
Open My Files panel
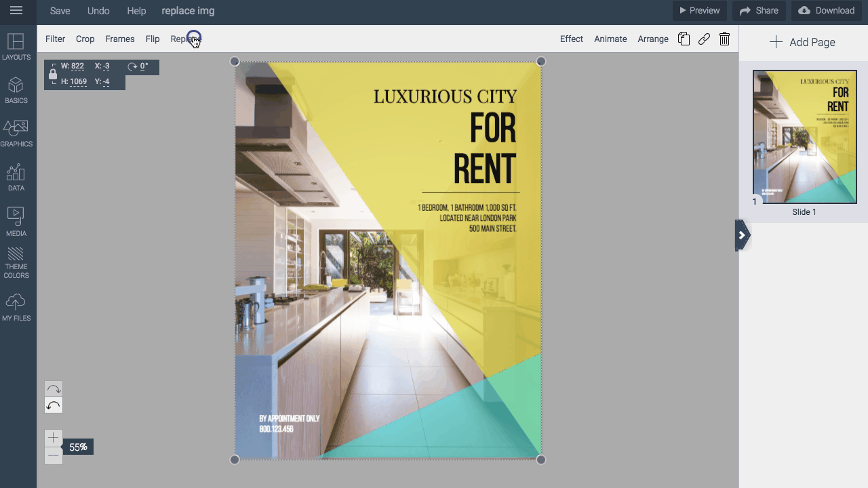click(x=16, y=305)
